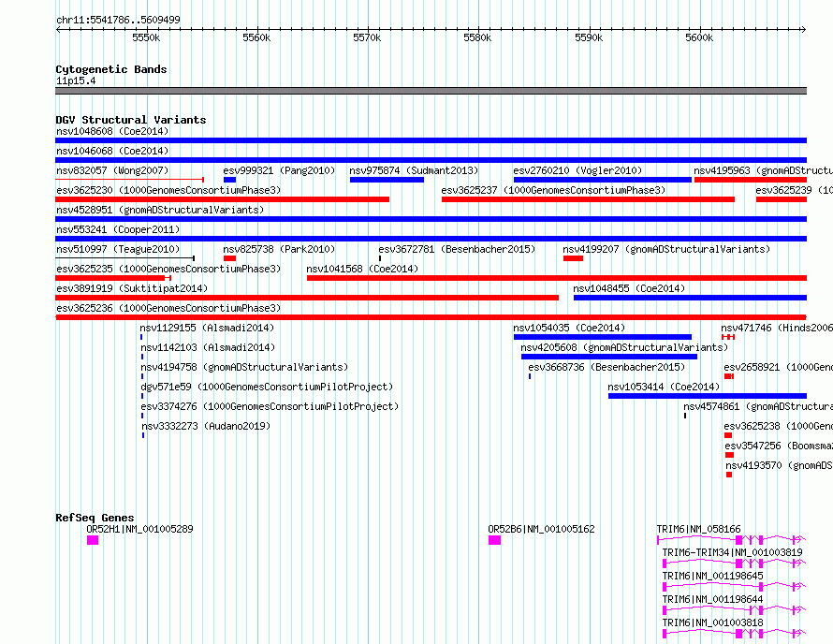Select nsv1129155 (Alsmadi2014) label

pyautogui.click(x=207, y=328)
